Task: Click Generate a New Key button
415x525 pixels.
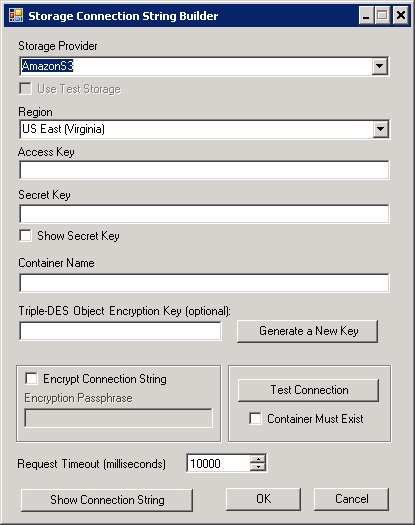Action: pos(307,331)
